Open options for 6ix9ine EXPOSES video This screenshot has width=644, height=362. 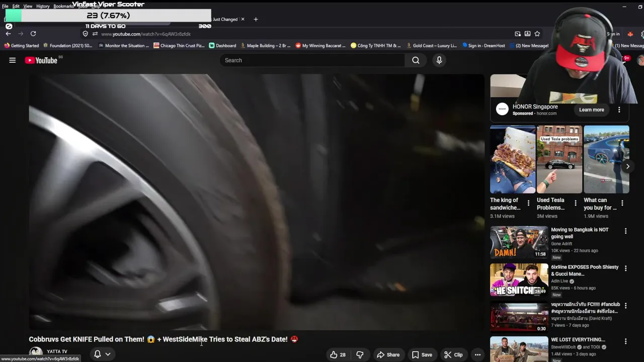pyautogui.click(x=626, y=268)
